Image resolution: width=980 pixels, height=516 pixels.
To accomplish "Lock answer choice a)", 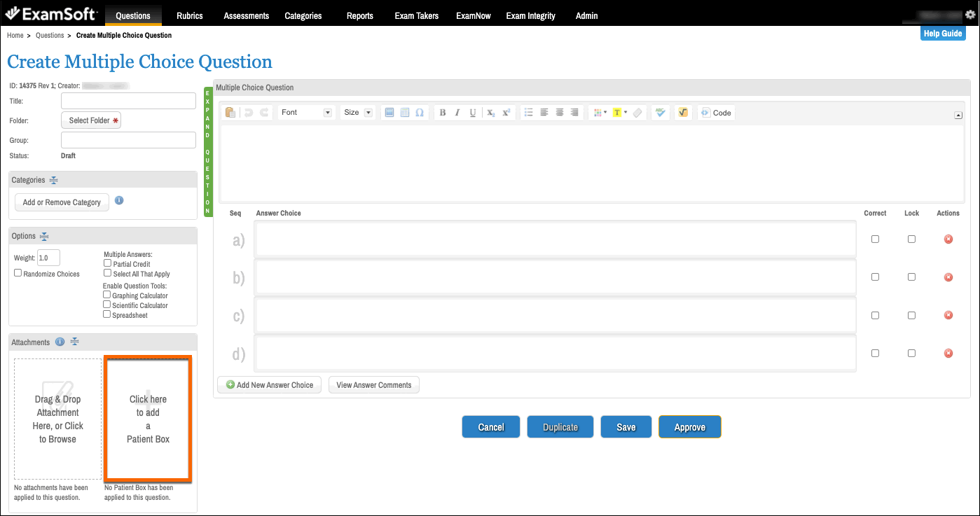I will pyautogui.click(x=911, y=239).
